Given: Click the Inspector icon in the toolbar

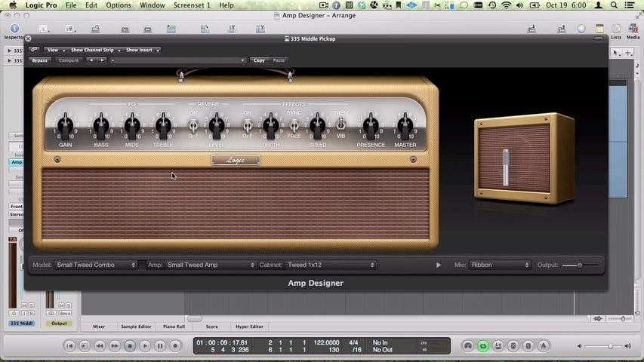Looking at the screenshot, I should click(x=14, y=29).
